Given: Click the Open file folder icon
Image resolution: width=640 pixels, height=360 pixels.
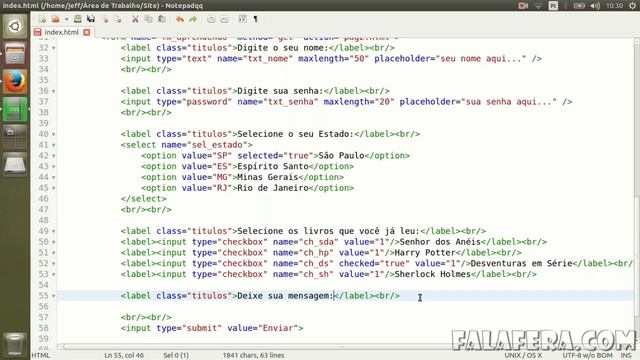Looking at the screenshot, I should [56, 19].
